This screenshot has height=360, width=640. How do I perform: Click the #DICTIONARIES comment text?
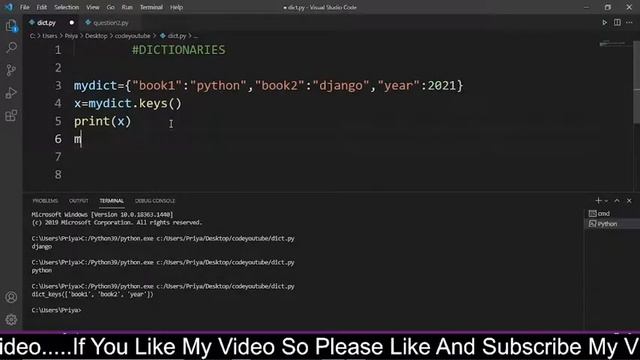click(178, 50)
